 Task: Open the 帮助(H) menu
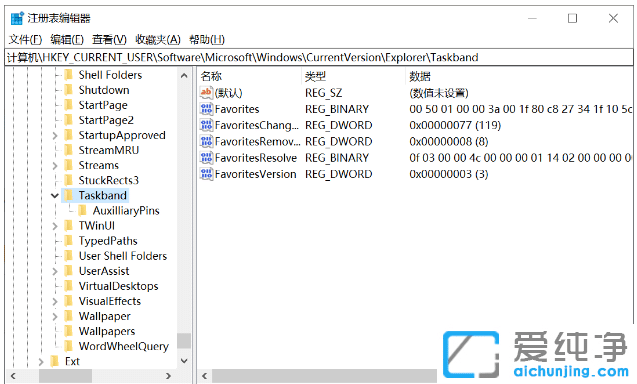207,39
